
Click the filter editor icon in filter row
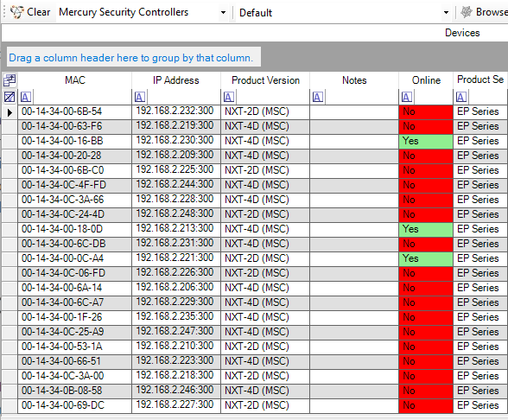(10, 97)
